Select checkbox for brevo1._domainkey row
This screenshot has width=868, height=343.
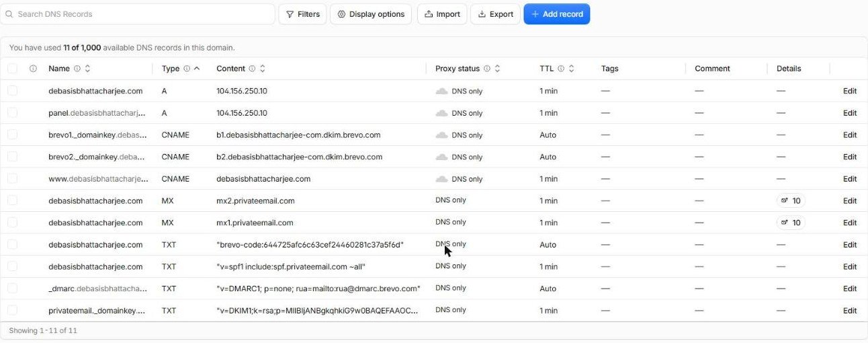pyautogui.click(x=13, y=135)
